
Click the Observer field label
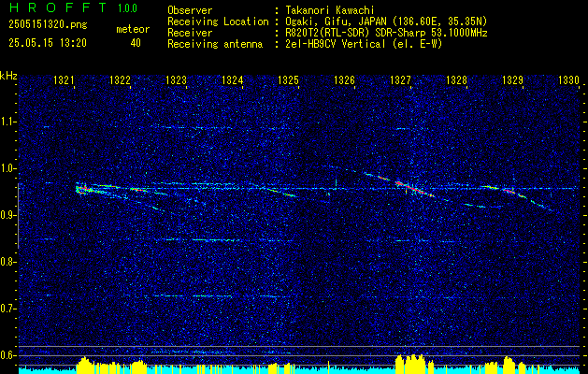coord(190,10)
